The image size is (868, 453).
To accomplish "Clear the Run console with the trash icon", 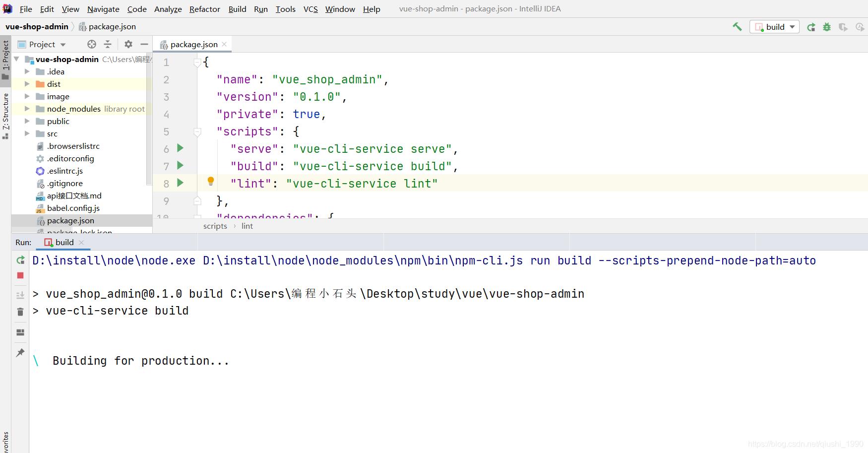I will pos(20,312).
